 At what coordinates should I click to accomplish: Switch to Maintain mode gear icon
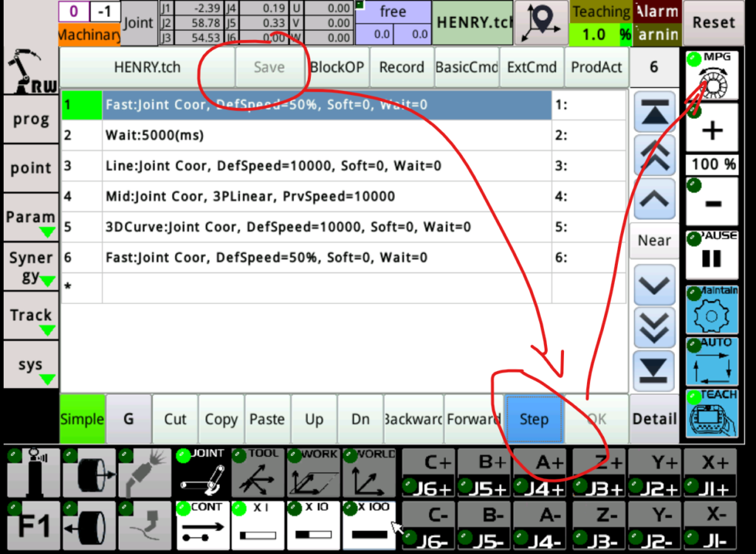(712, 311)
